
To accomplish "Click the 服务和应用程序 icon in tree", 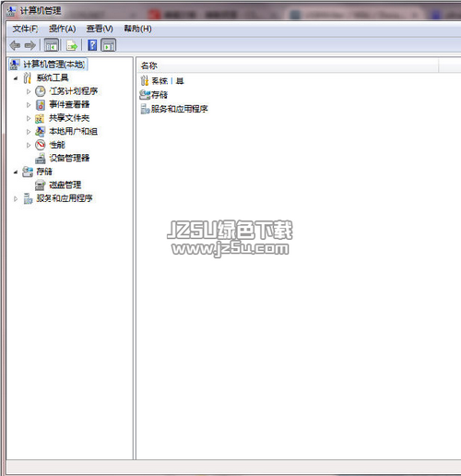I will (28, 198).
